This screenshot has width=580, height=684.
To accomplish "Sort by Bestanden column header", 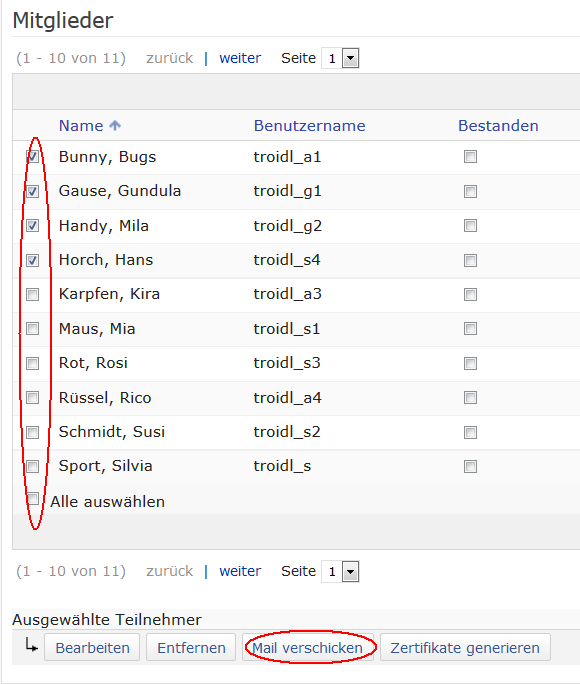I will (x=498, y=126).
